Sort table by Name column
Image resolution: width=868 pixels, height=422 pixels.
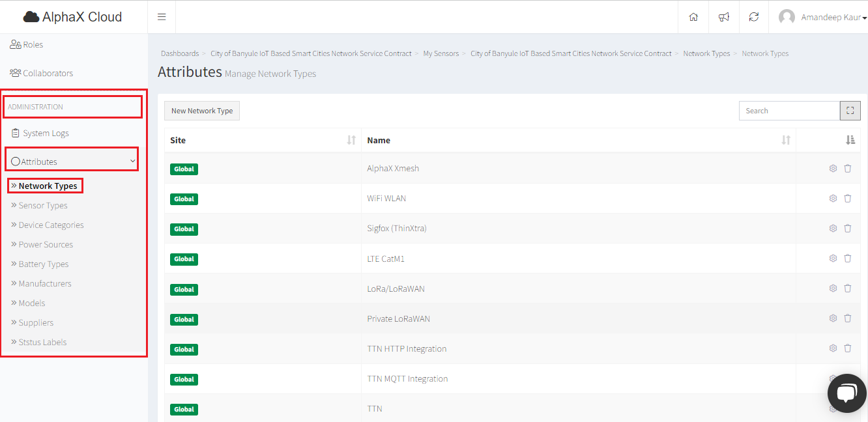pyautogui.click(x=786, y=140)
